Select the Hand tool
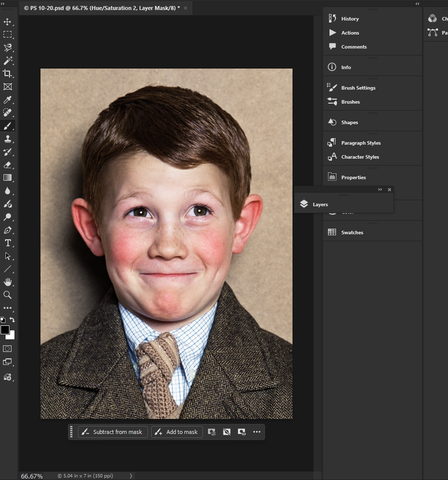The image size is (448, 480). tap(7, 282)
